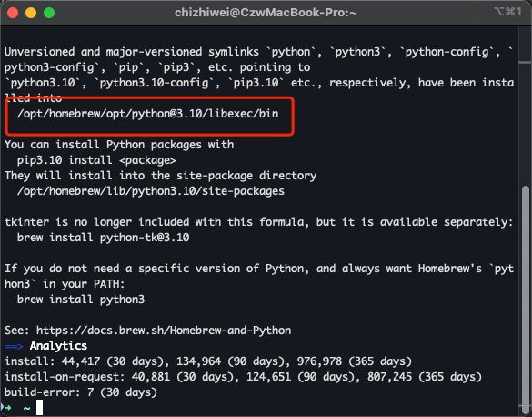Click the window title chizhiwei@CzwMacBook-Pro:~
Screen dimensions: 532x417
tap(266, 13)
